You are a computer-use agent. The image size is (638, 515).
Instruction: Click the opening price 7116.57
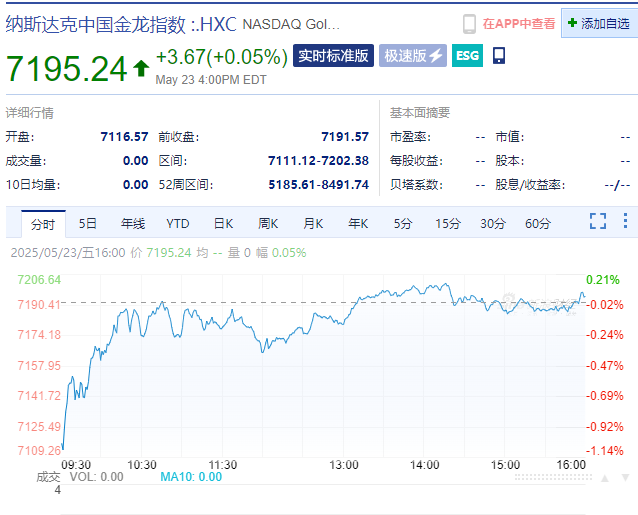(124, 137)
